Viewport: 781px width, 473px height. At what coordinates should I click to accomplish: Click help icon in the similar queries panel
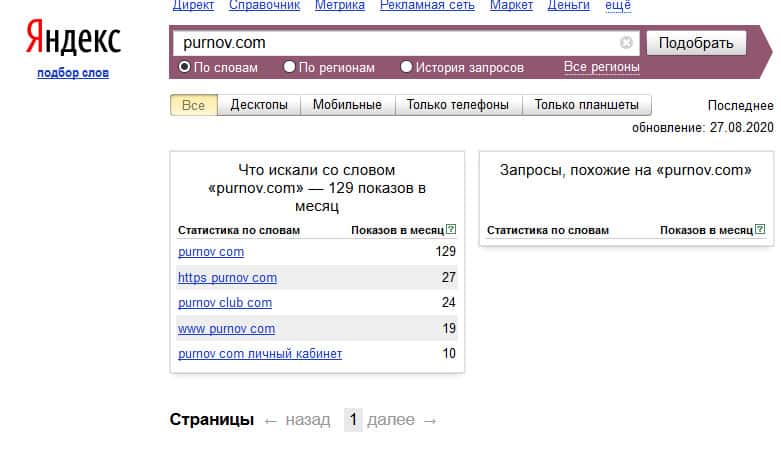[x=761, y=230]
